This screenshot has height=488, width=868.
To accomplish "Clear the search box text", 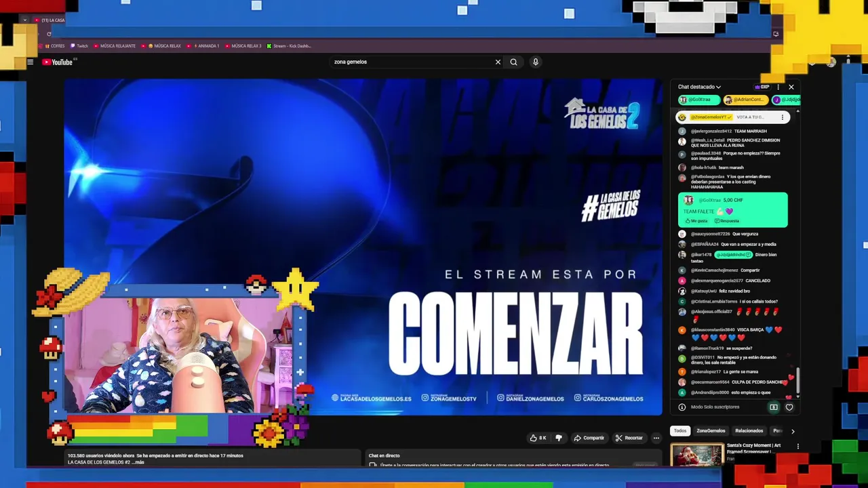I will pyautogui.click(x=498, y=62).
